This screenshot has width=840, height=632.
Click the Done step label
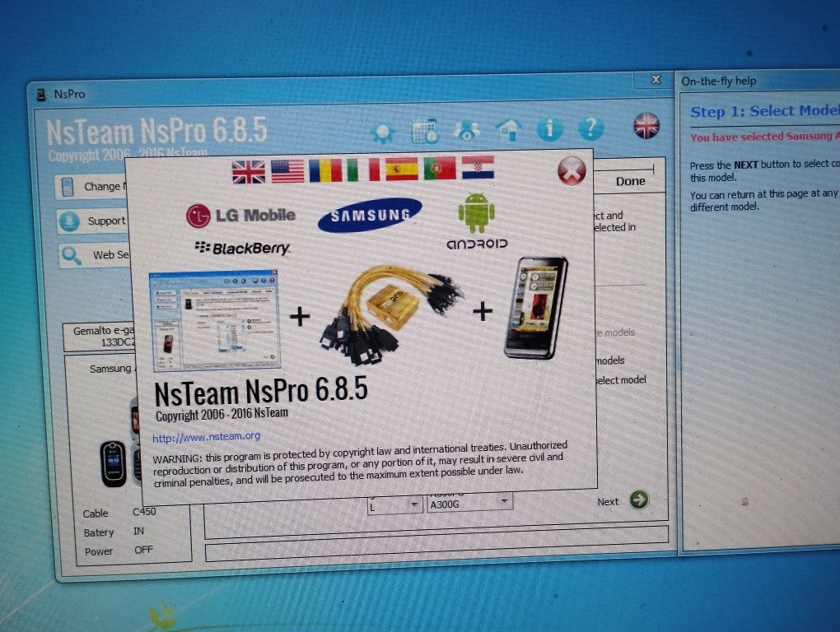click(630, 181)
